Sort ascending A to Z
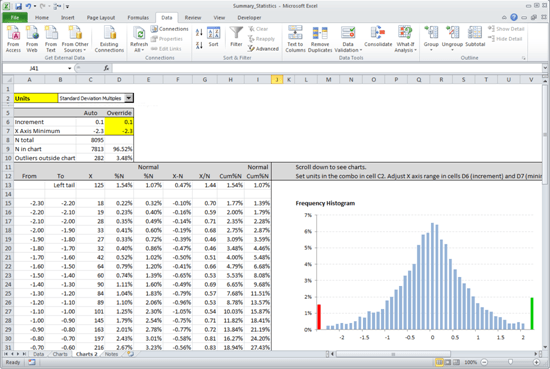Image resolution: width=550 pixels, height=369 pixels. [x=199, y=33]
